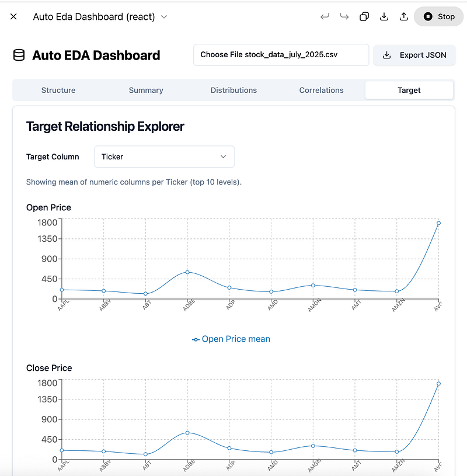The height and width of the screenshot is (476, 467).
Task: Click the rightmost highest point in Open Price chart
Action: pos(439,223)
